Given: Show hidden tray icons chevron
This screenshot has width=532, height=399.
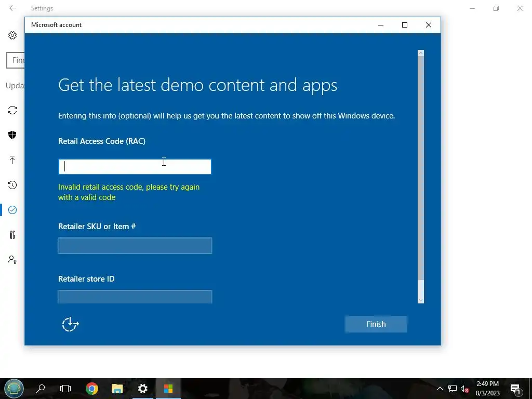Looking at the screenshot, I should [440, 389].
